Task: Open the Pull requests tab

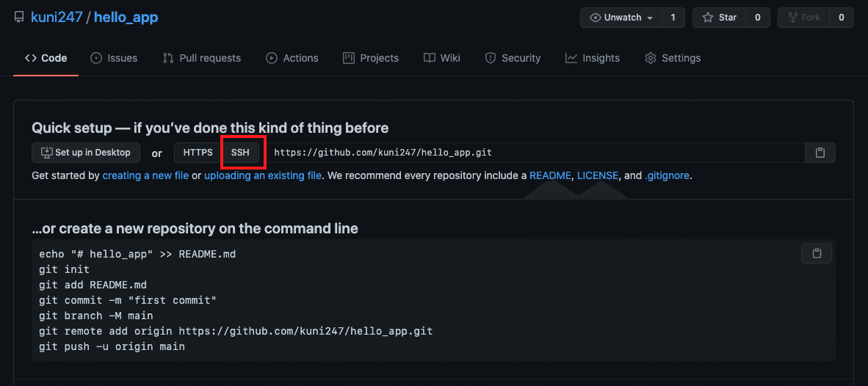Action: 202,58
